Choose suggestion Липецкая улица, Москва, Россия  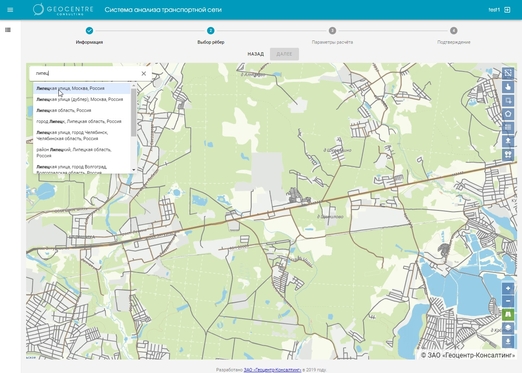[82, 88]
